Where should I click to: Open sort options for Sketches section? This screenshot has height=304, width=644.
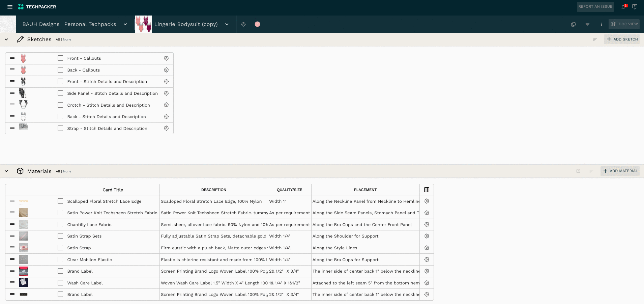tap(595, 39)
